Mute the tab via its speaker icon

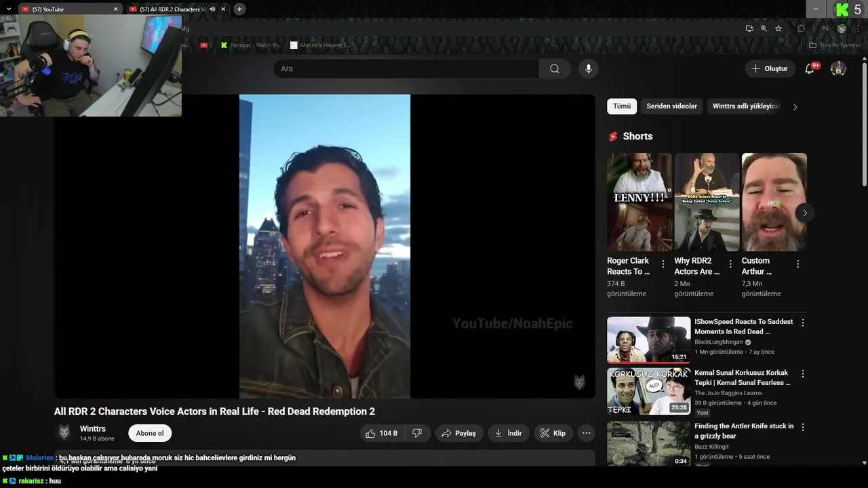point(212,9)
